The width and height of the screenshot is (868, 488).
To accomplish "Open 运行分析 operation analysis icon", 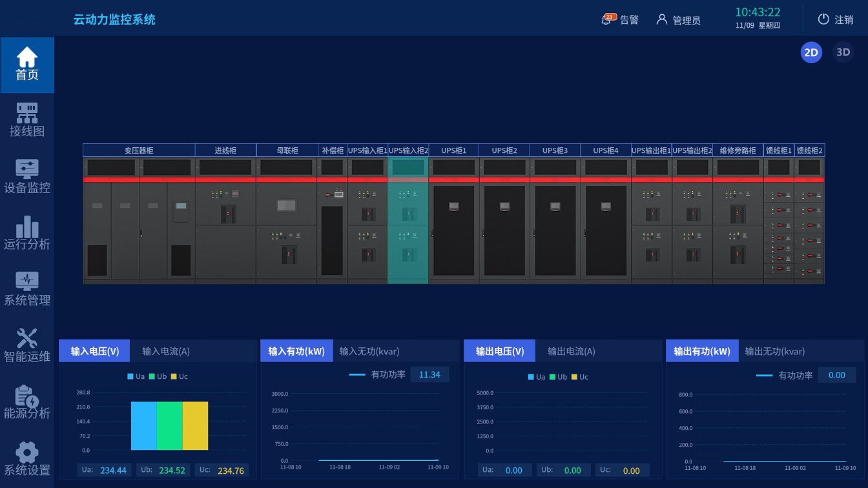I will coord(26,227).
